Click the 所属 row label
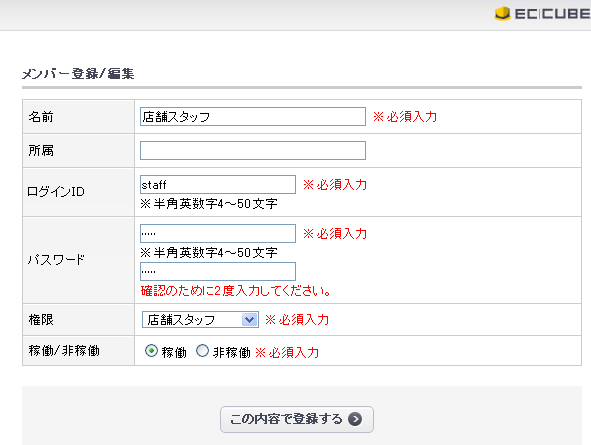The height and width of the screenshot is (445, 591). 41,151
